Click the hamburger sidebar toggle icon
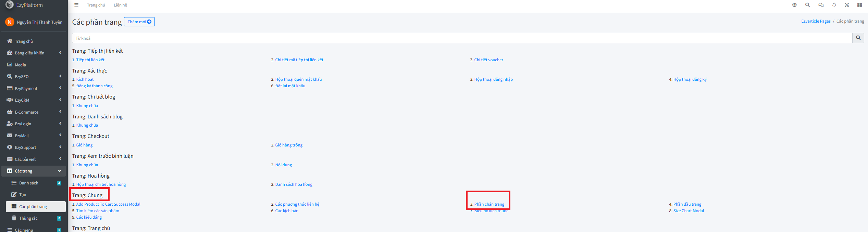This screenshot has height=232, width=868. coord(76,5)
